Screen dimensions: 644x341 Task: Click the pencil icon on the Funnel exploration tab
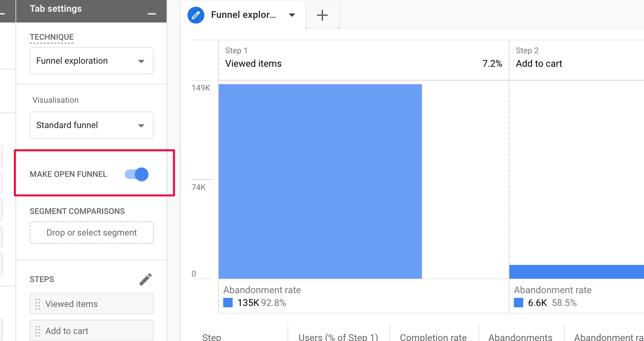[196, 15]
